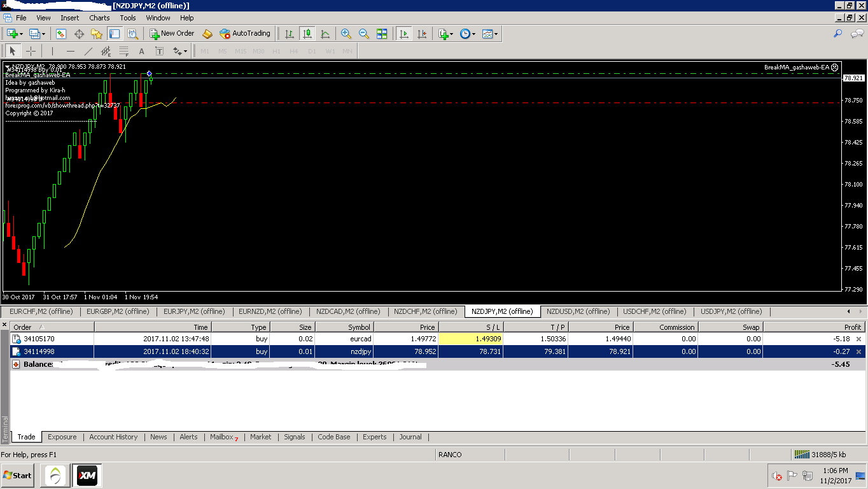
Task: Click the Zoom Out magnifier icon
Action: 364,34
